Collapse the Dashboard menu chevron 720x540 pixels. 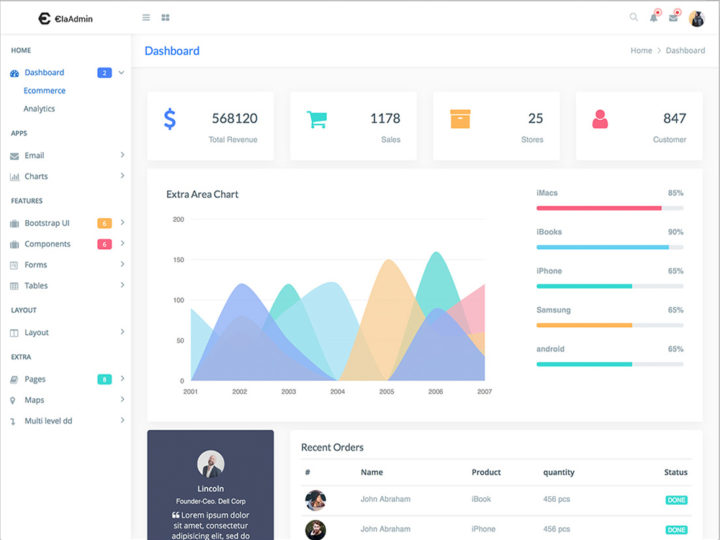[121, 73]
